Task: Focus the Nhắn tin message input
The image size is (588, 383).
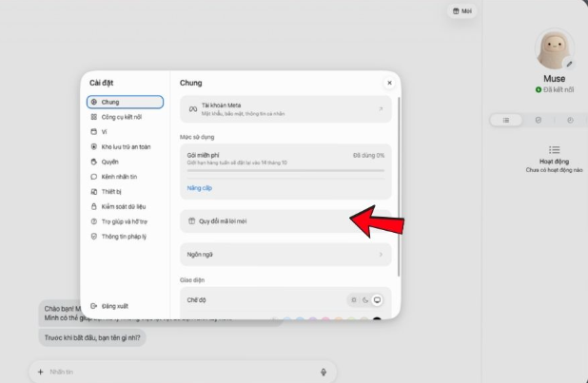Action: click(x=182, y=372)
